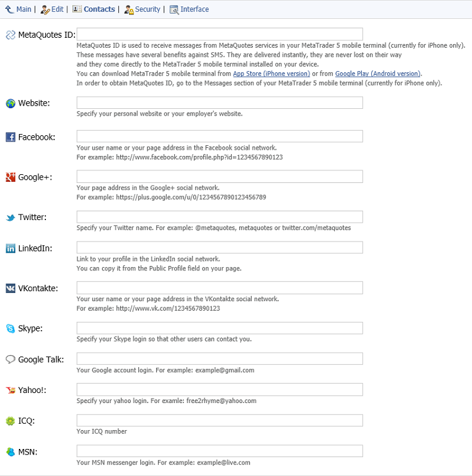
Task: Go to the Security tab
Action: 147,9
